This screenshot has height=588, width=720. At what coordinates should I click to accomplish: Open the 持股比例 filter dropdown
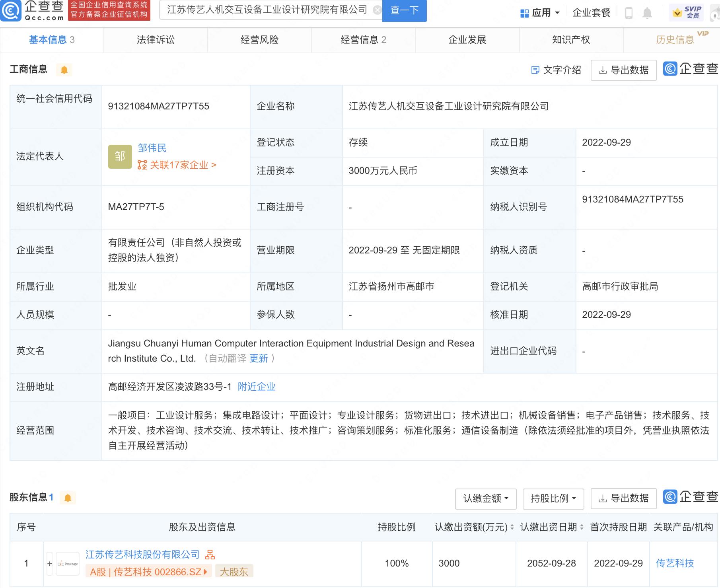point(553,498)
